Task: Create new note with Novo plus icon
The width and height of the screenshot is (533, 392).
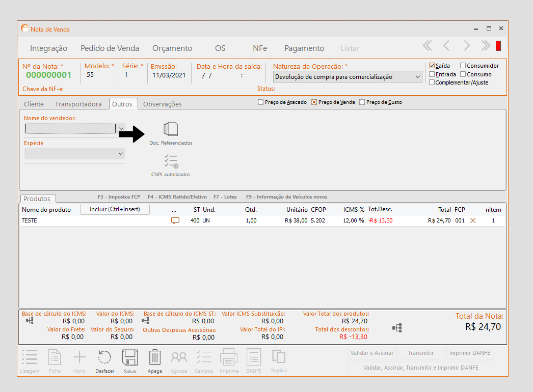Action: pos(79,357)
